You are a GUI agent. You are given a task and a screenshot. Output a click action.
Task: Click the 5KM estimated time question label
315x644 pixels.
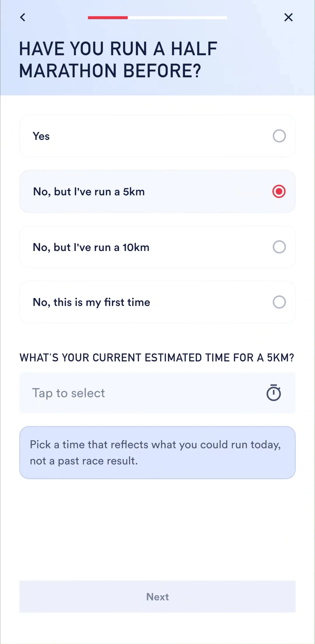click(157, 358)
